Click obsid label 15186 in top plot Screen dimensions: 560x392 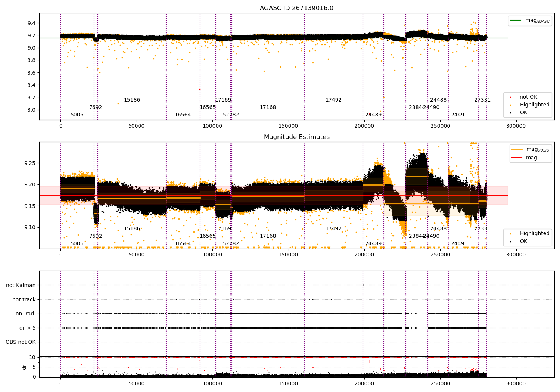132,100
